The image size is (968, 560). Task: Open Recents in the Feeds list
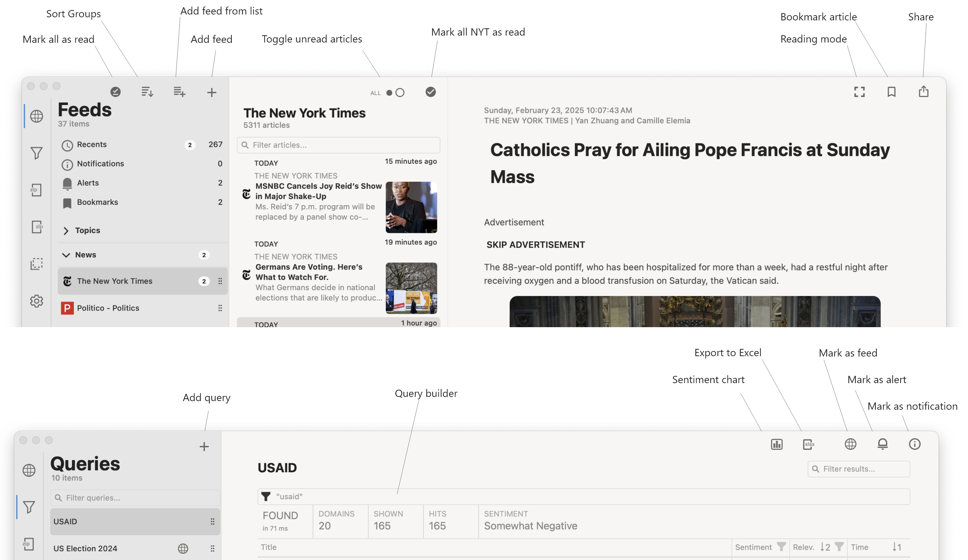(x=142, y=144)
